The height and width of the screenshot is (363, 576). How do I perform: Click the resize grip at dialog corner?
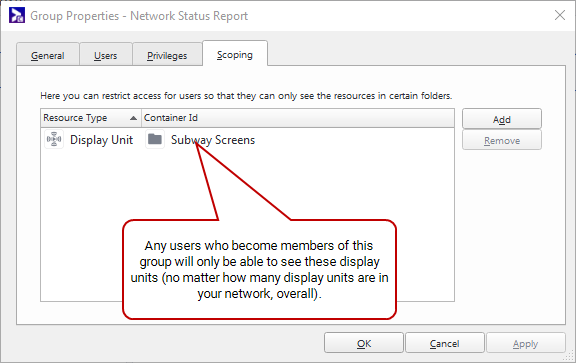[x=569, y=356]
